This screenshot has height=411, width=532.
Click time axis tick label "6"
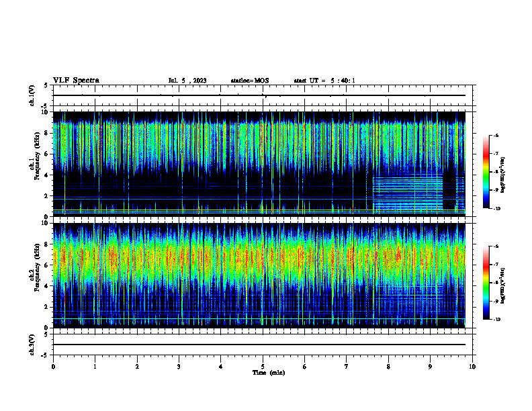pos(304,367)
